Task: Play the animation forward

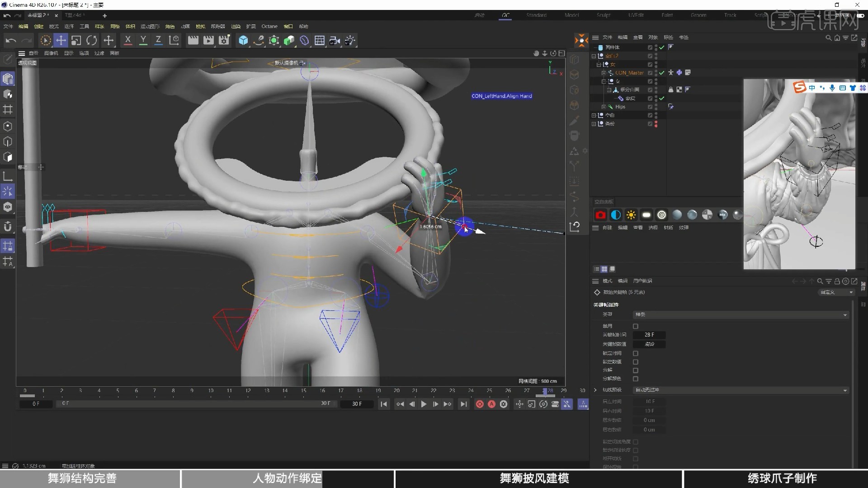Action: 424,404
